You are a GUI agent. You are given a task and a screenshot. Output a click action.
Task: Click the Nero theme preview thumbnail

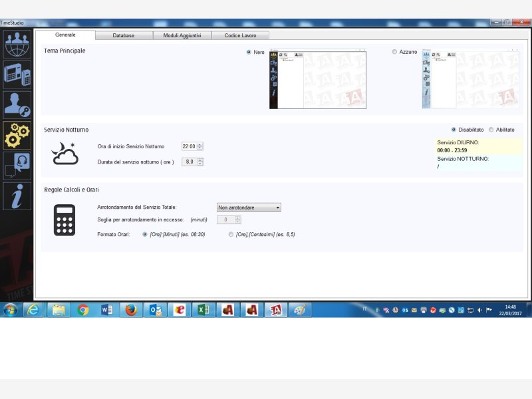point(317,80)
